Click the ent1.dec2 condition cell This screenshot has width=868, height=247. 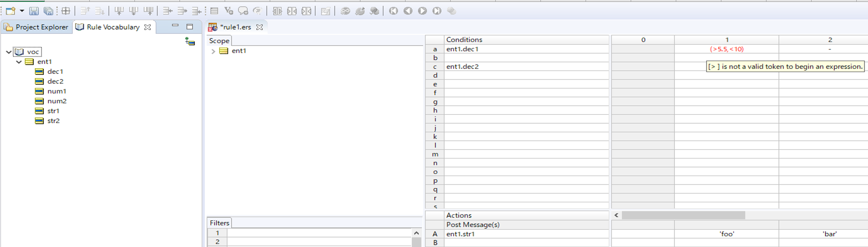[x=526, y=66]
